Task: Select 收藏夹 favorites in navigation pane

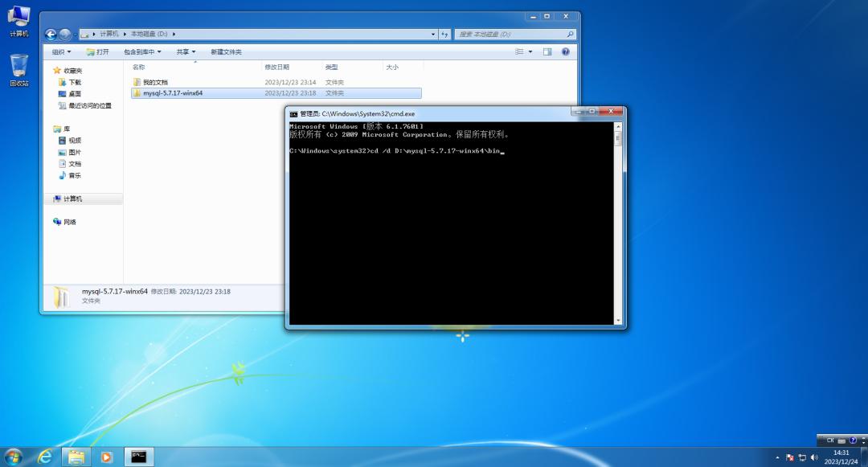Action: pyautogui.click(x=68, y=71)
